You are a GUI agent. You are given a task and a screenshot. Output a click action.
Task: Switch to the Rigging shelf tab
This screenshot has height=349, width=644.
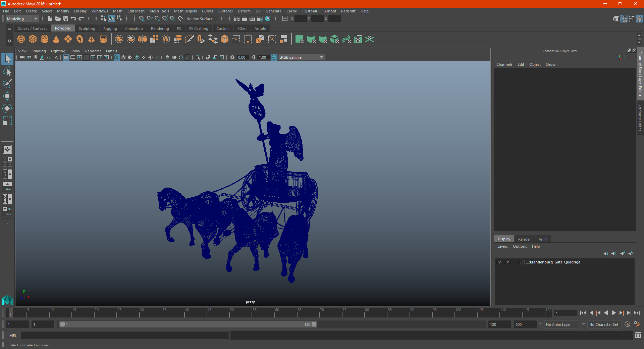pos(110,29)
